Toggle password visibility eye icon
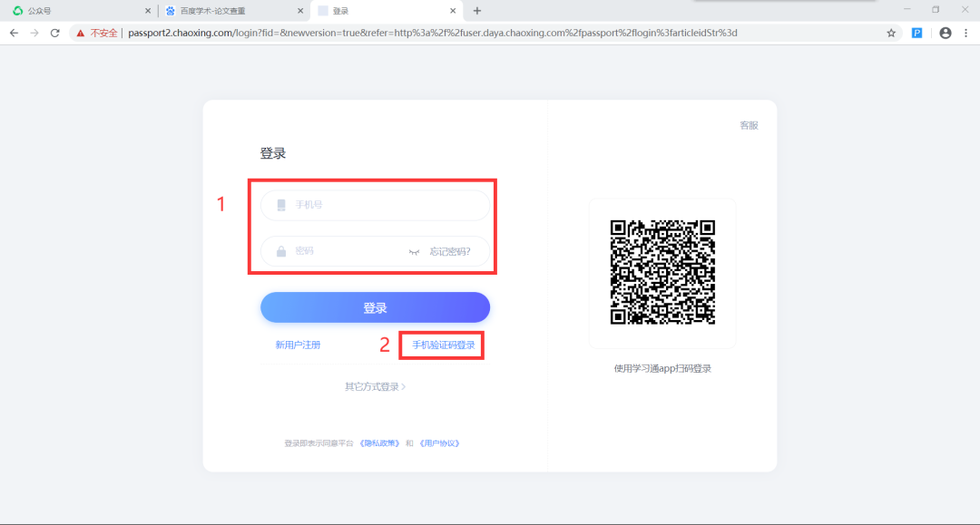Screen dimensions: 980x525 coord(414,251)
